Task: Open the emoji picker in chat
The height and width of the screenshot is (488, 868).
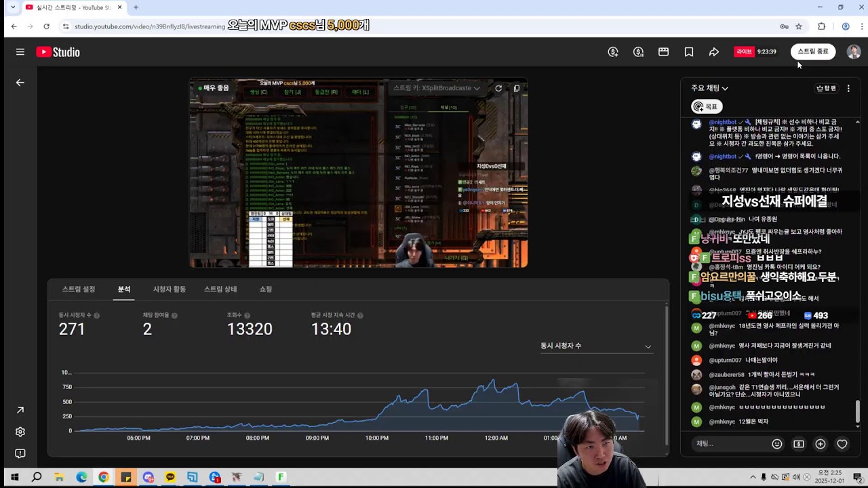Action: pyautogui.click(x=777, y=444)
